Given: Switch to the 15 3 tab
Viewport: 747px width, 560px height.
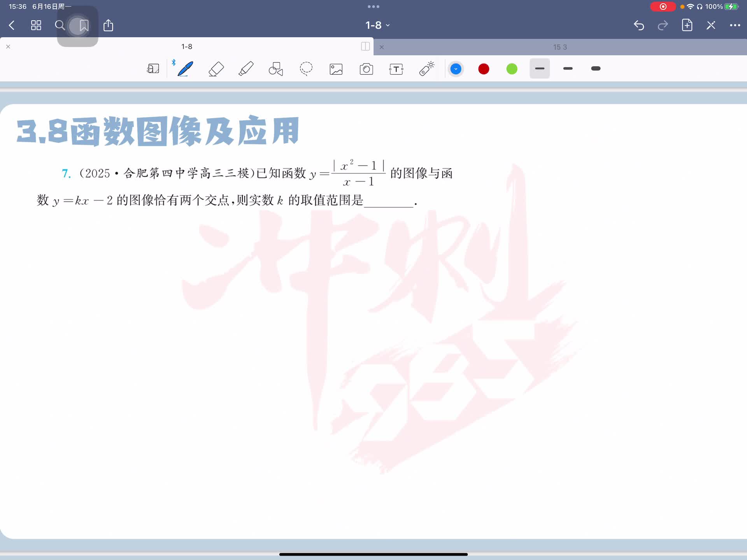Looking at the screenshot, I should tap(560, 47).
